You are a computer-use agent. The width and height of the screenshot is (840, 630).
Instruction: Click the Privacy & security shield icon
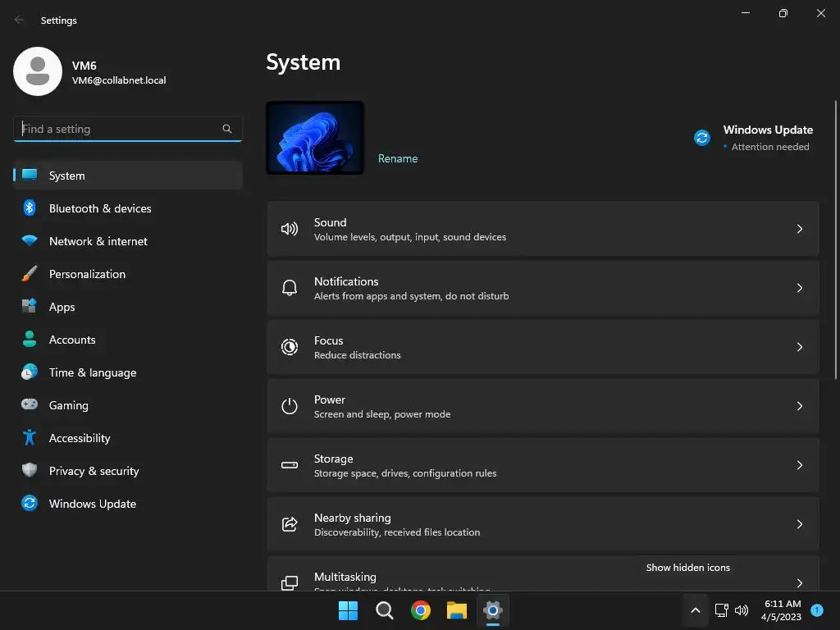tap(30, 470)
